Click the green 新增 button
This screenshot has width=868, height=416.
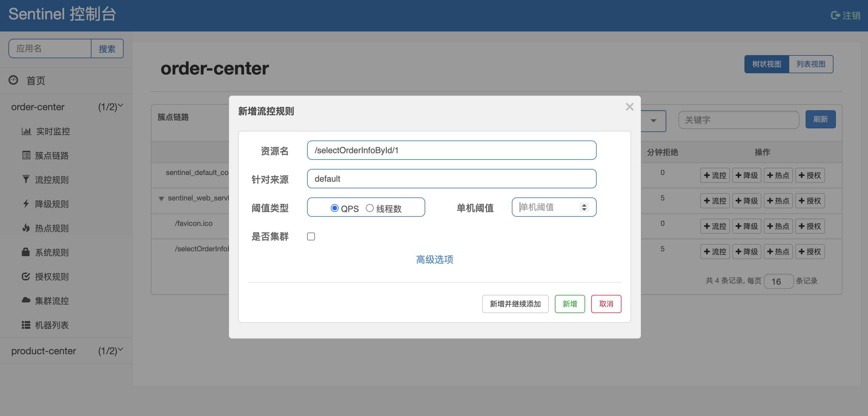point(569,304)
